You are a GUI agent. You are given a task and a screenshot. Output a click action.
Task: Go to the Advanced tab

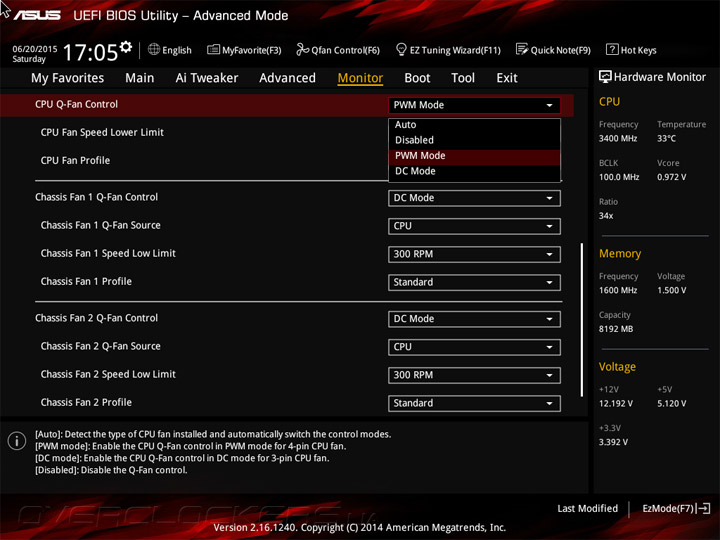coord(287,78)
